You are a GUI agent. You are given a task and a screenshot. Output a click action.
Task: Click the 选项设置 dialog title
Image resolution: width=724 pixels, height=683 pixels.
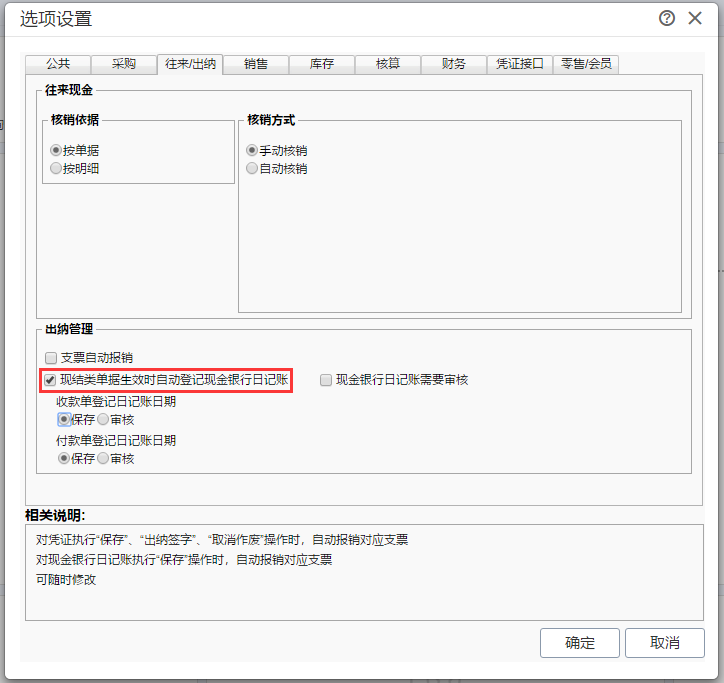(x=56, y=19)
